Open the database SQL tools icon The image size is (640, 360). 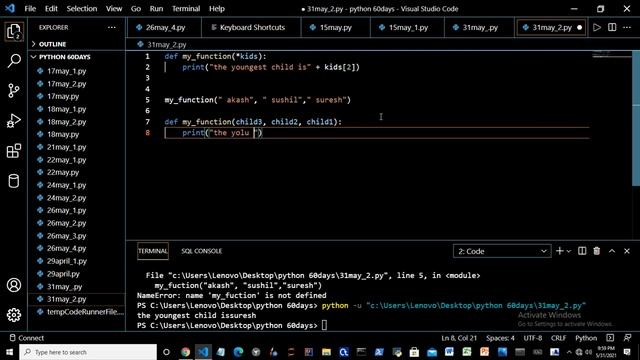pyautogui.click(x=14, y=181)
